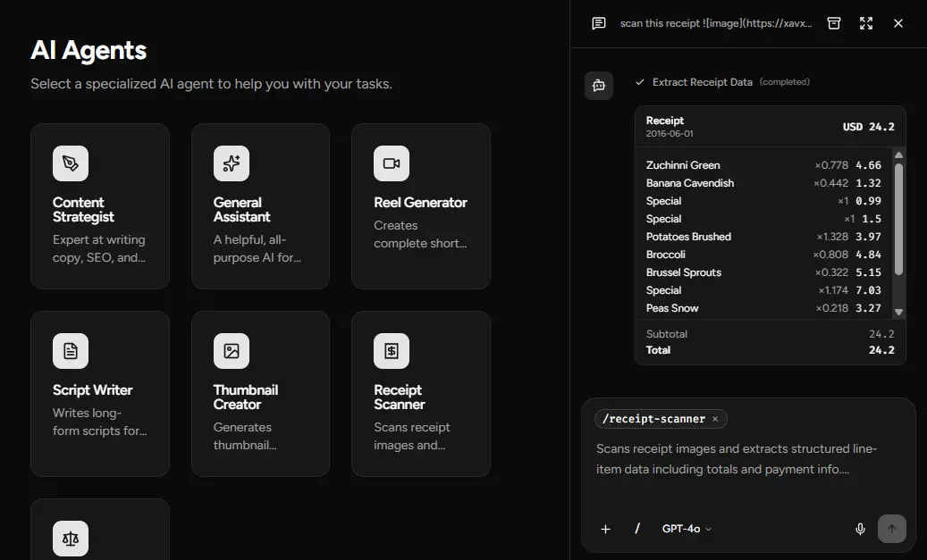Click the bot avatar icon beside Extract Receipt Data
This screenshot has width=927, height=560.
coord(599,86)
